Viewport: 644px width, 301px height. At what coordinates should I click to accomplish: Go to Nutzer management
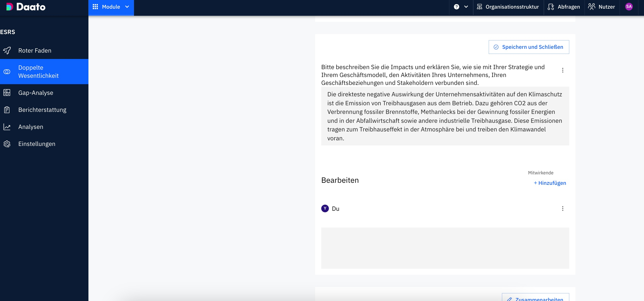point(602,7)
